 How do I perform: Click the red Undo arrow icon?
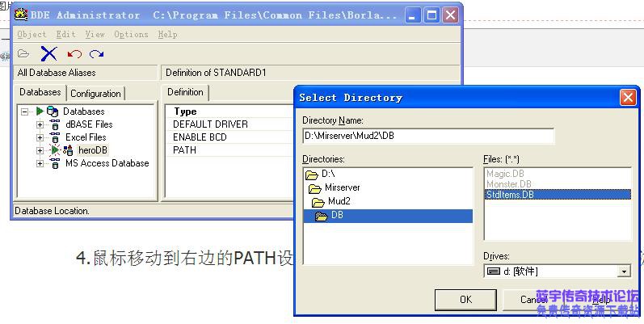point(74,54)
